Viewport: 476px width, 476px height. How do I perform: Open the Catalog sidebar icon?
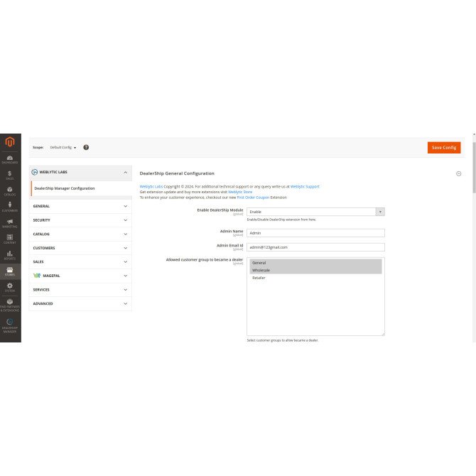click(x=10, y=191)
